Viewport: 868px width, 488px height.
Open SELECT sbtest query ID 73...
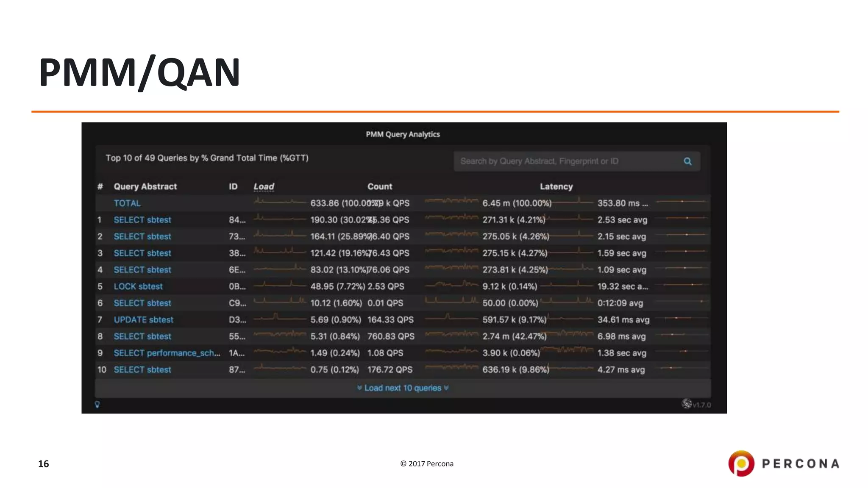(142, 236)
